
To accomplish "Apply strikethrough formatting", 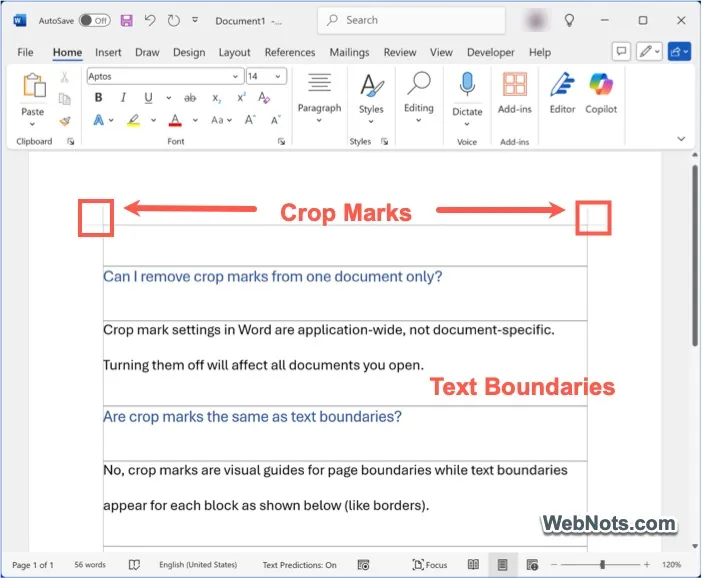I will coord(190,98).
